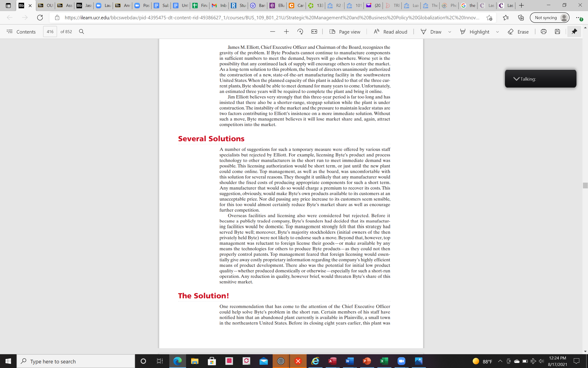Open Excel from the taskbar
The image size is (588, 368).
pos(384,361)
